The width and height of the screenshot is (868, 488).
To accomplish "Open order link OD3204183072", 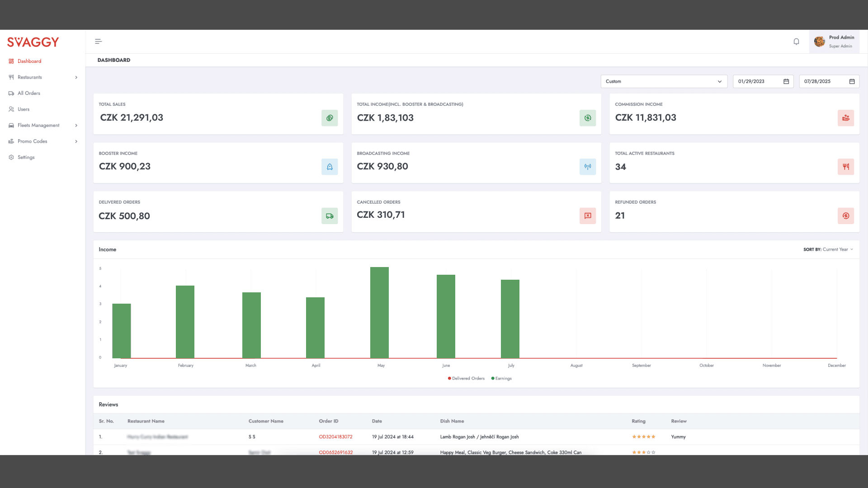I will (x=335, y=436).
